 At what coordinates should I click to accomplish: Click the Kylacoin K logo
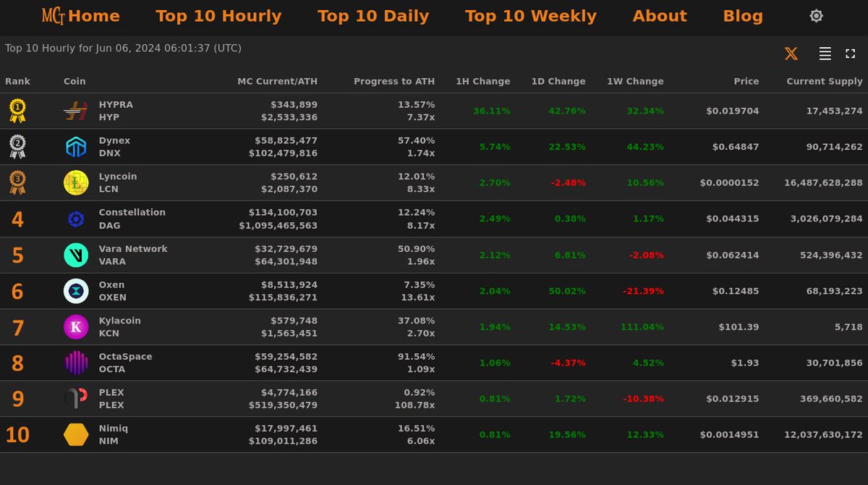pos(76,327)
